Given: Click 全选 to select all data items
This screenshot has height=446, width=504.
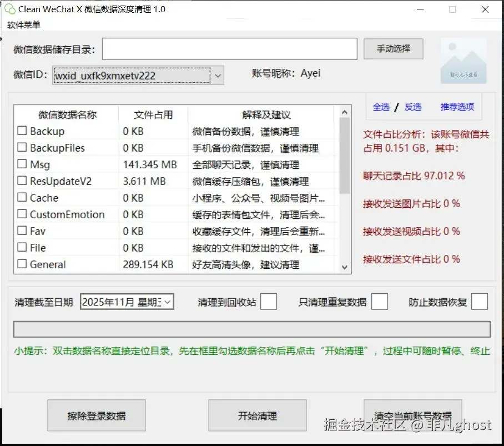Looking at the screenshot, I should 381,107.
